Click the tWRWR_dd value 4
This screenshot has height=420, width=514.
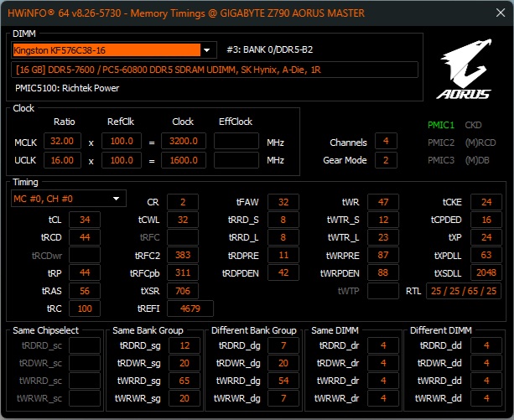(486, 398)
